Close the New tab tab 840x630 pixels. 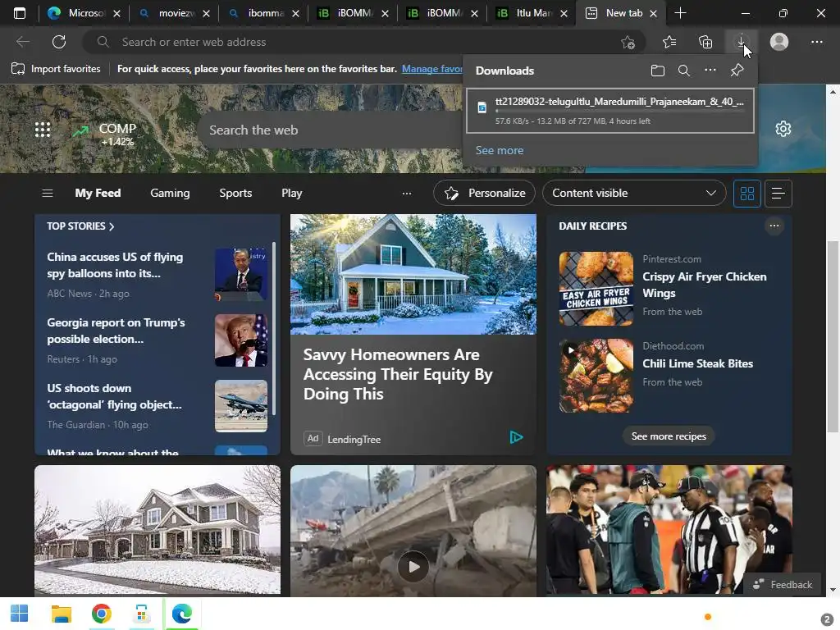tap(653, 14)
